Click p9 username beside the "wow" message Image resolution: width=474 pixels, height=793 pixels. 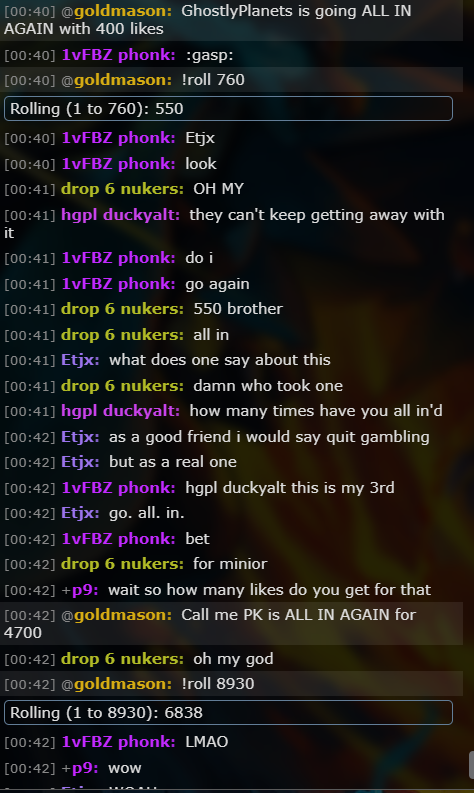(84, 768)
